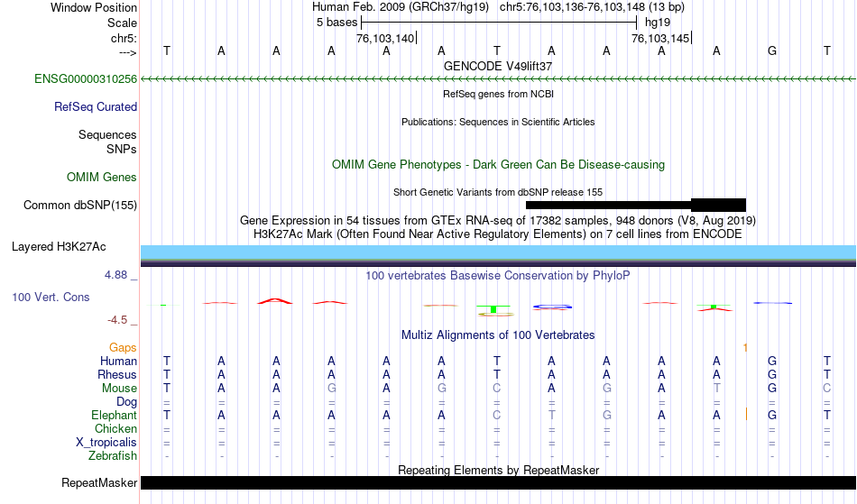Select the Common dbSNP(155) track label
This screenshot has width=857, height=504.
[79, 206]
